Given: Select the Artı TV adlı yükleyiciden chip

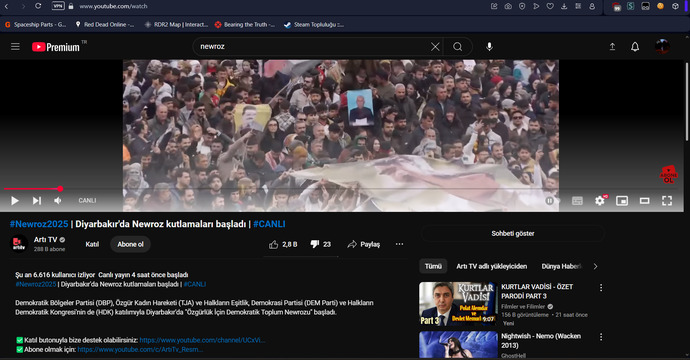Looking at the screenshot, I should (x=491, y=266).
